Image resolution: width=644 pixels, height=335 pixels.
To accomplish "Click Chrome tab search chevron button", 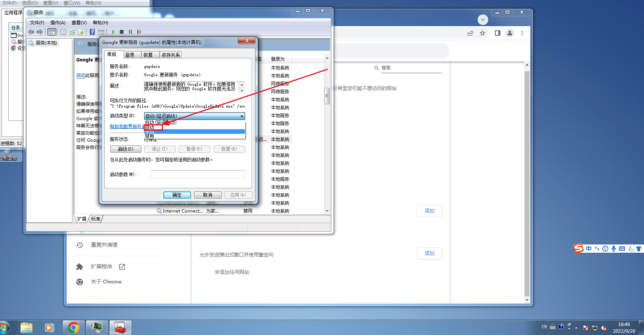I will tap(483, 19).
